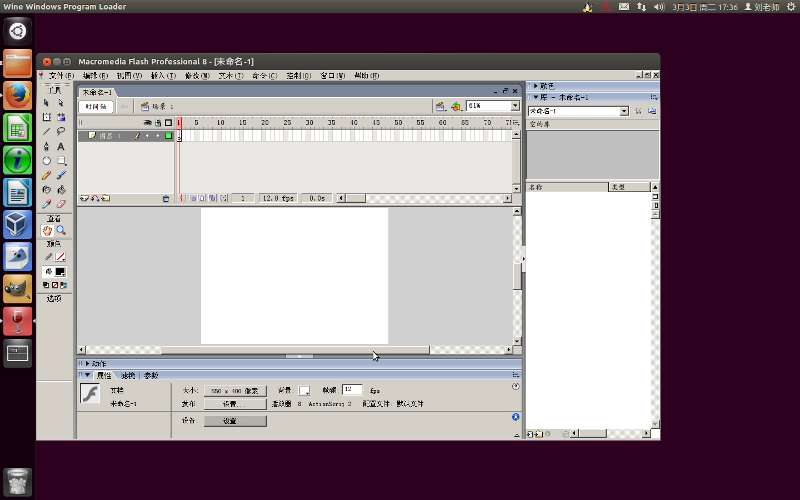
Task: Open the Edit menu
Action: [95, 76]
